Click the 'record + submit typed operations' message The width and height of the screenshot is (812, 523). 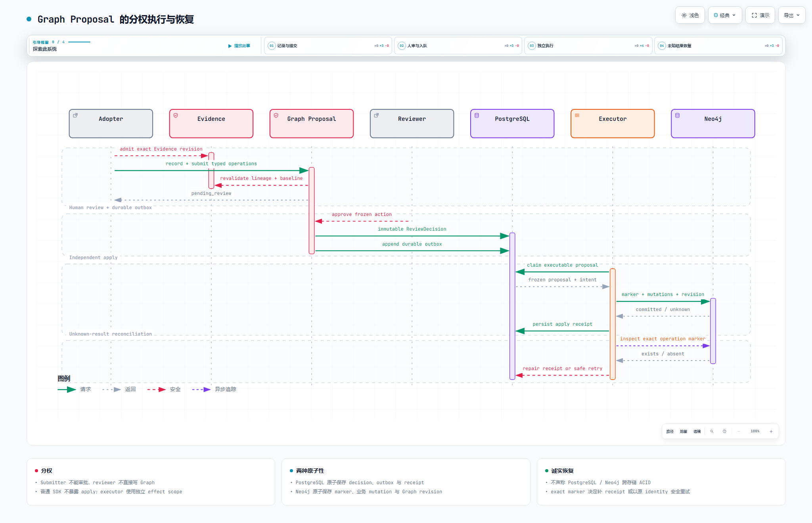[x=211, y=164]
